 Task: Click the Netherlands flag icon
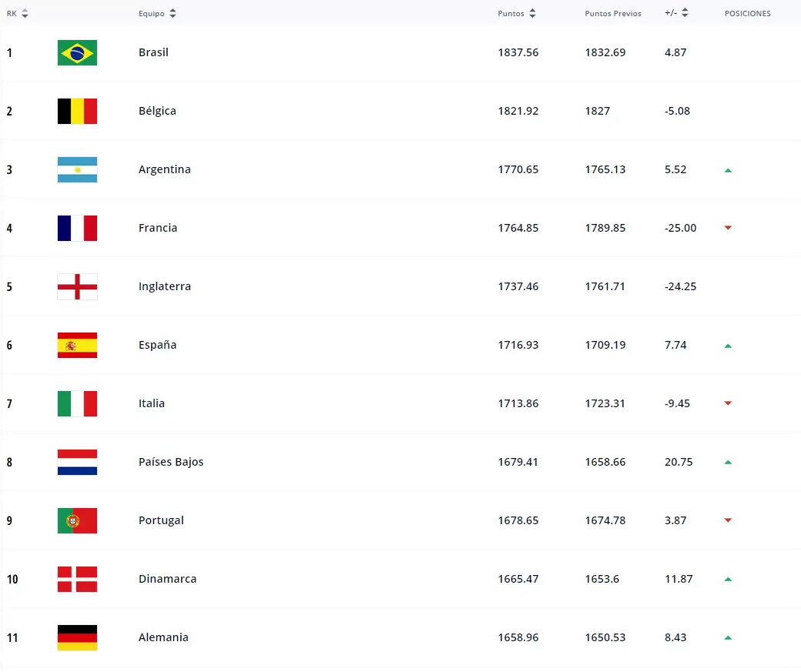pos(77,462)
